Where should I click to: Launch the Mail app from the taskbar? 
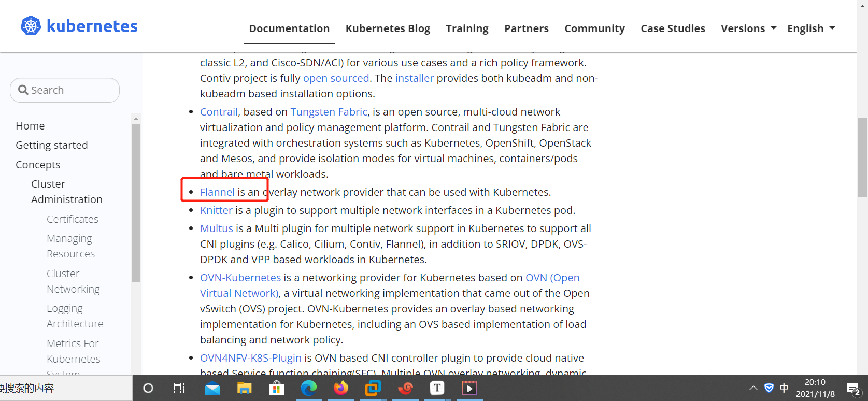coord(212,389)
